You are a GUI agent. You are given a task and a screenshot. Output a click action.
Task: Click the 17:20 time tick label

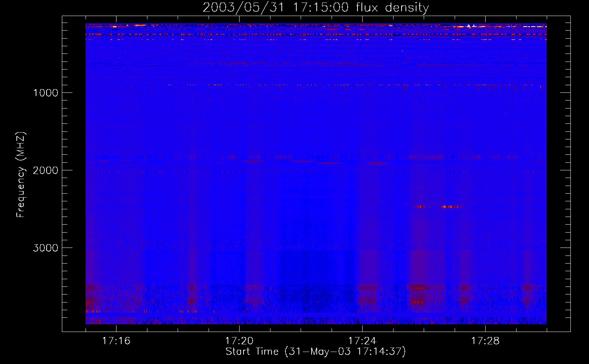239,341
